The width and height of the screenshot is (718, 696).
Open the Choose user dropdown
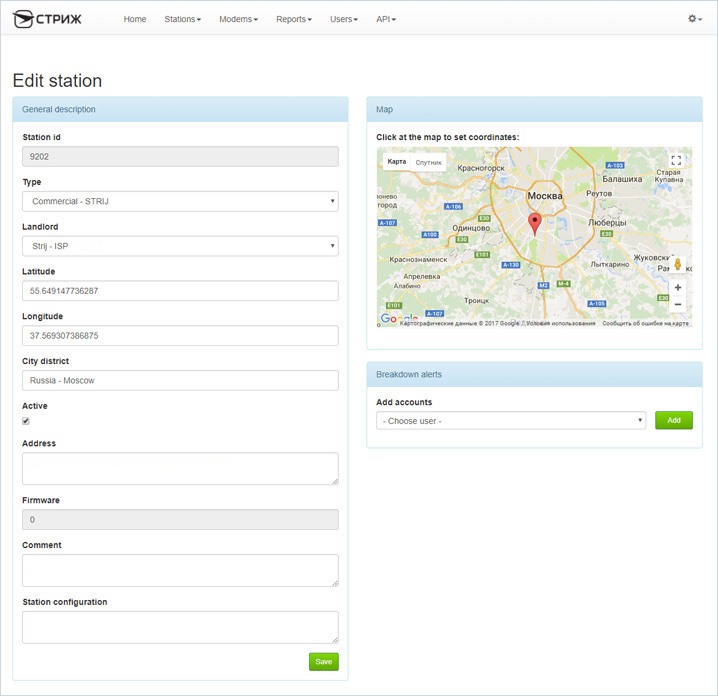click(x=511, y=420)
